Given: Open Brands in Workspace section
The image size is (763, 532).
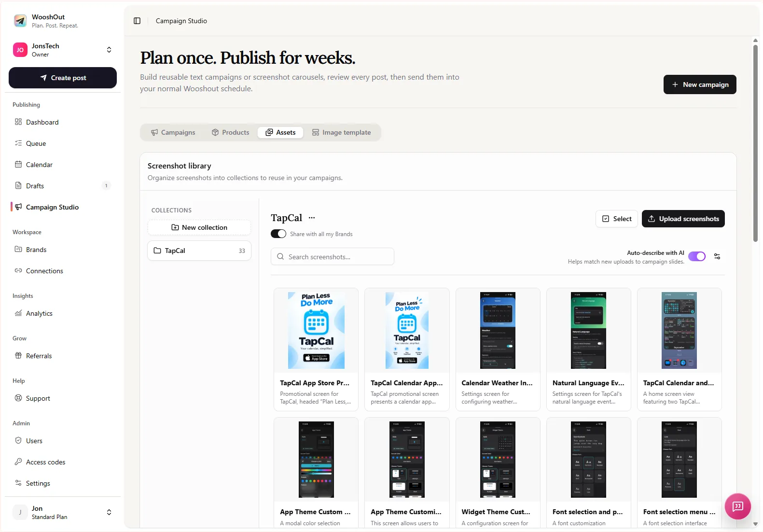Looking at the screenshot, I should pyautogui.click(x=63, y=250).
